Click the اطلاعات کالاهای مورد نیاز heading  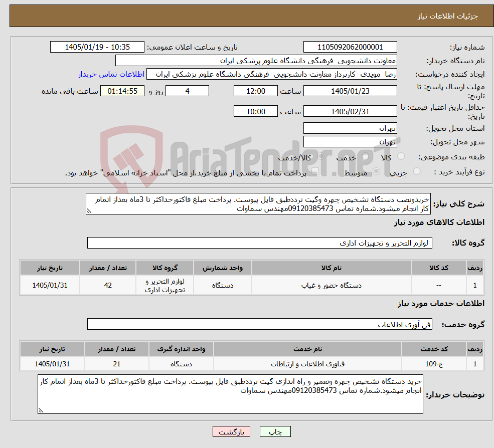coord(439,222)
